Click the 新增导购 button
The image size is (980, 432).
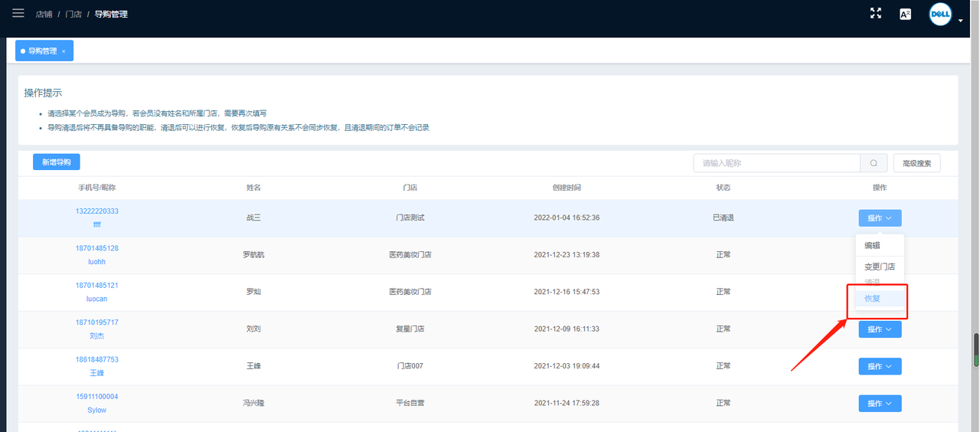57,162
